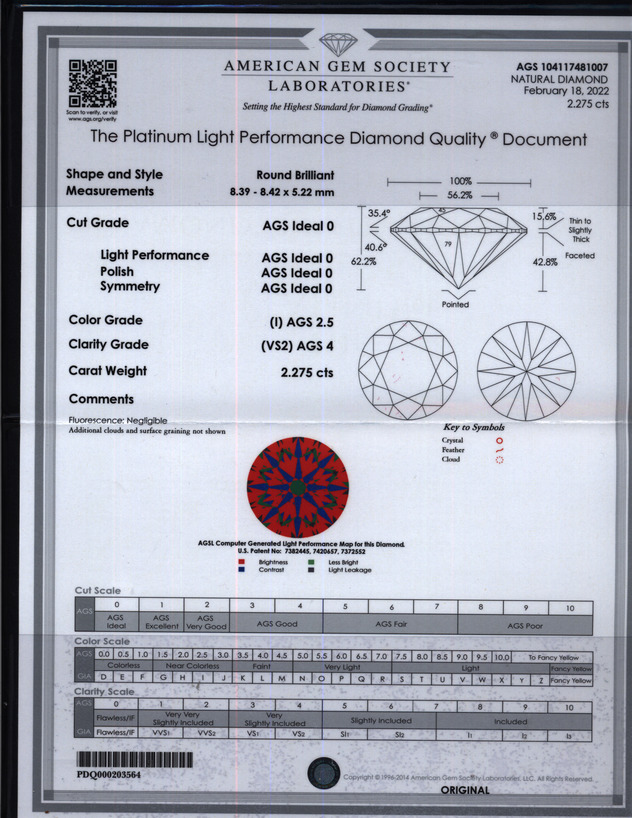Click the crown top-view facet diagram
The width and height of the screenshot is (632, 818).
click(407, 370)
